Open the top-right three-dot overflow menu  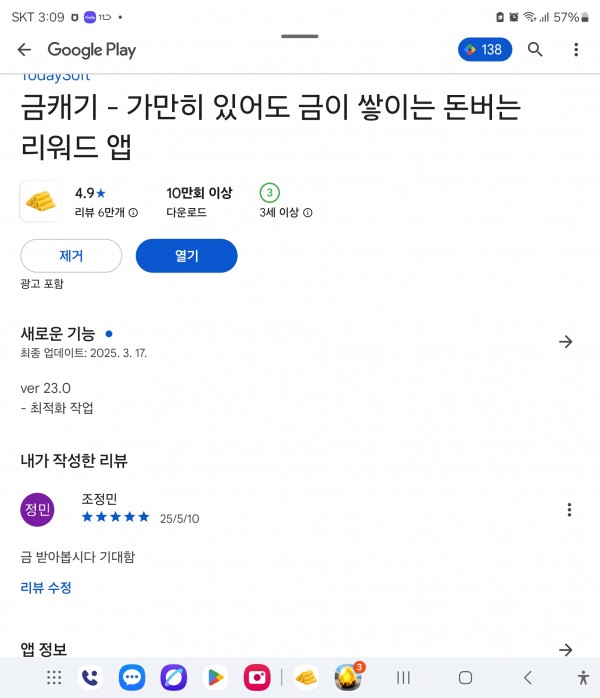[576, 49]
